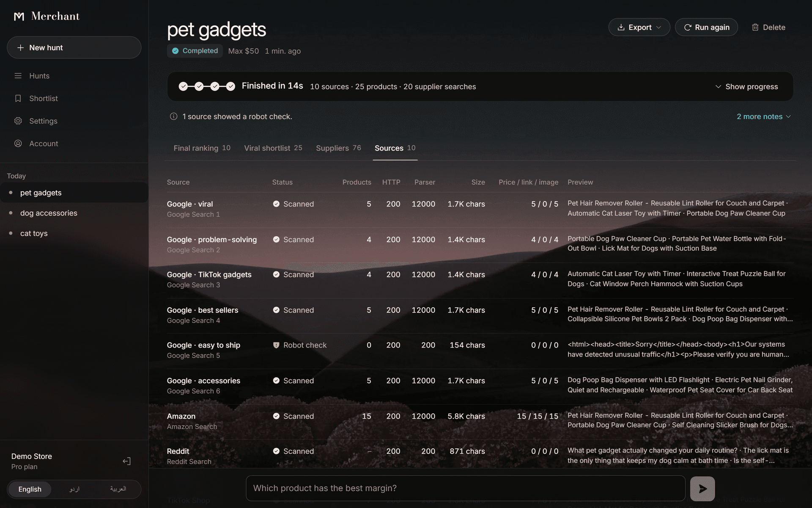Select the Sources tab
This screenshot has width=812, height=508.
click(x=395, y=148)
